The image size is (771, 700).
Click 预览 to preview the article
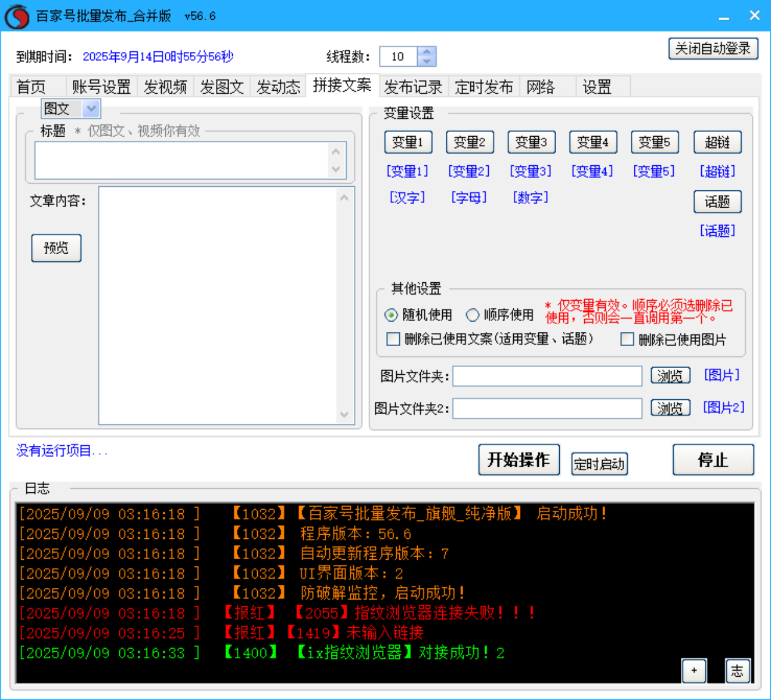point(56,248)
